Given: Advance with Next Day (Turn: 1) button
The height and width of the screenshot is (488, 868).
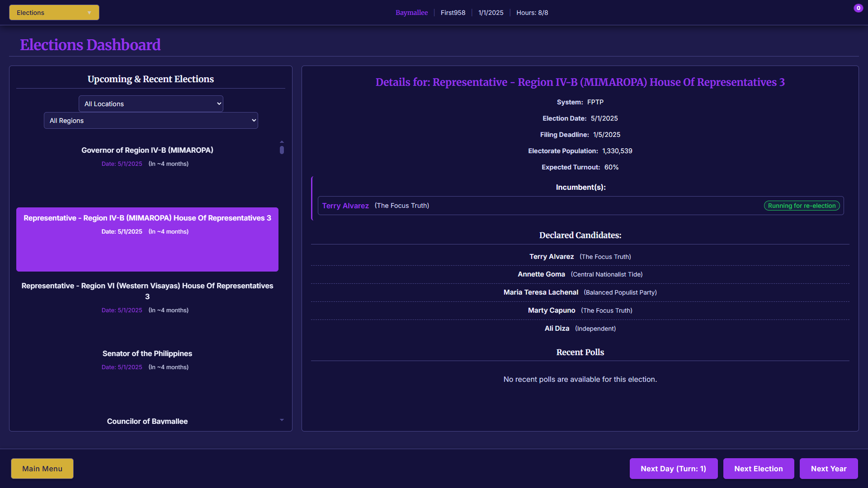Looking at the screenshot, I should (673, 469).
